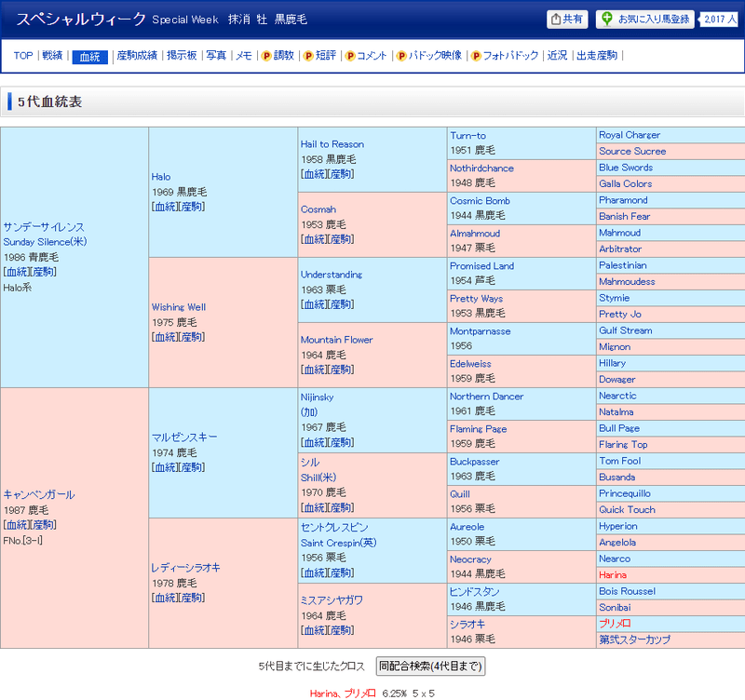Click the Quill link
The image size is (745, 700).
pos(460,494)
